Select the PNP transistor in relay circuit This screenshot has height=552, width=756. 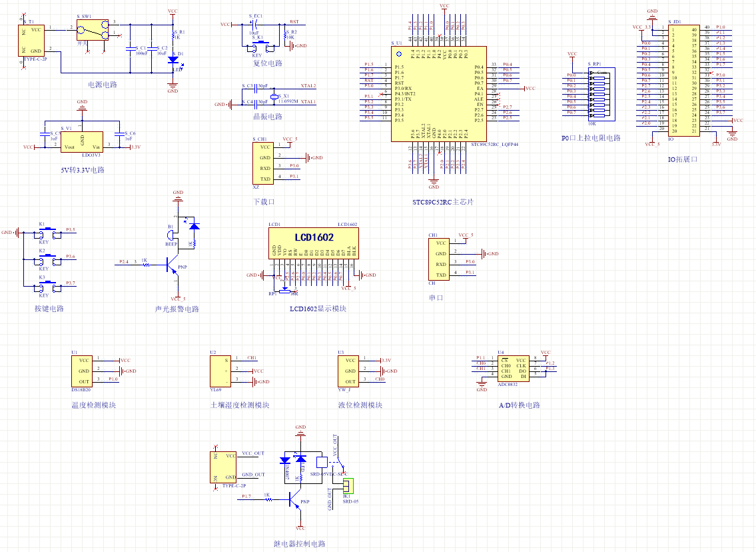pos(295,499)
